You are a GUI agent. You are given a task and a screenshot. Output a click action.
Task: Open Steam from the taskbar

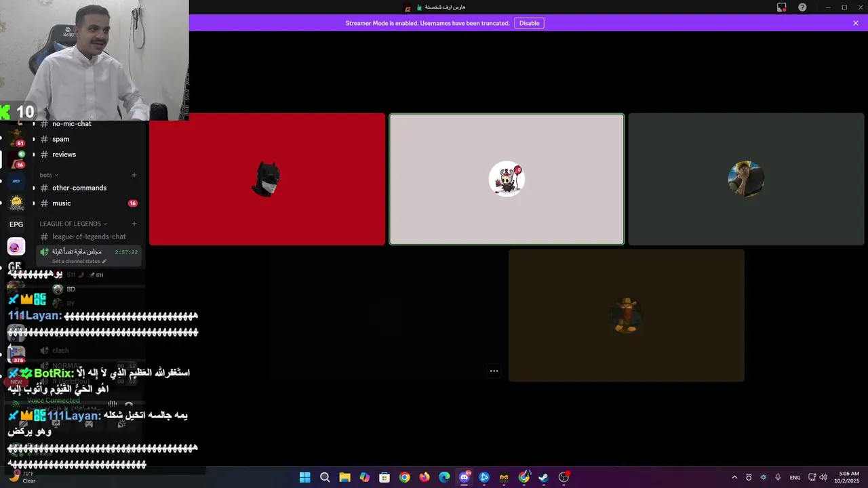tap(544, 477)
